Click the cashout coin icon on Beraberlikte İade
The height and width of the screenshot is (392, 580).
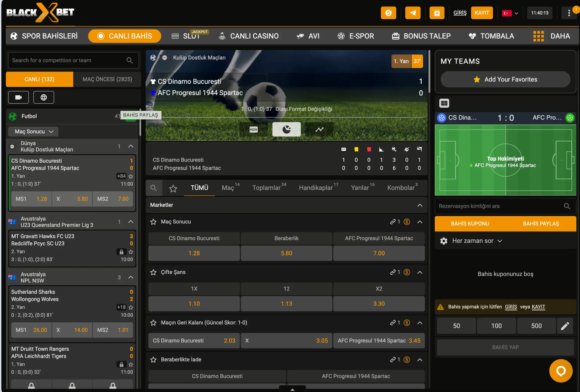[x=407, y=360]
